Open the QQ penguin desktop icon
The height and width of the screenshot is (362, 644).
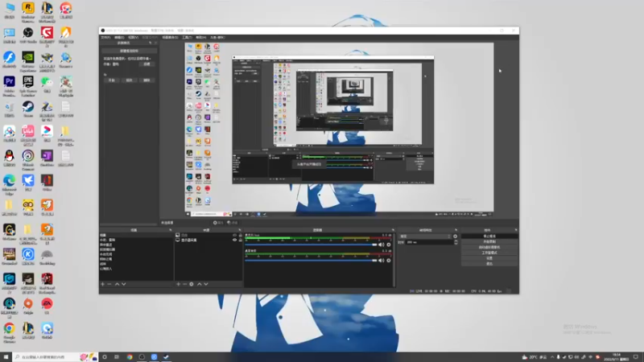click(x=9, y=158)
